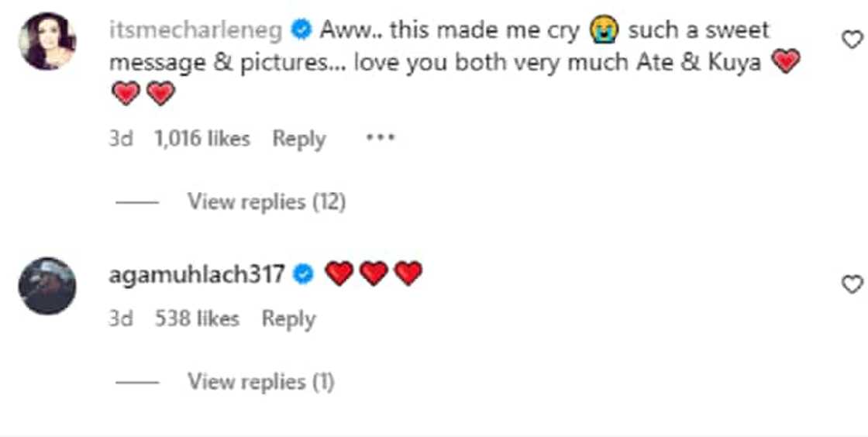The width and height of the screenshot is (868, 437).
Task: Reply to itsmecharleneg's comment
Action: [x=298, y=139]
